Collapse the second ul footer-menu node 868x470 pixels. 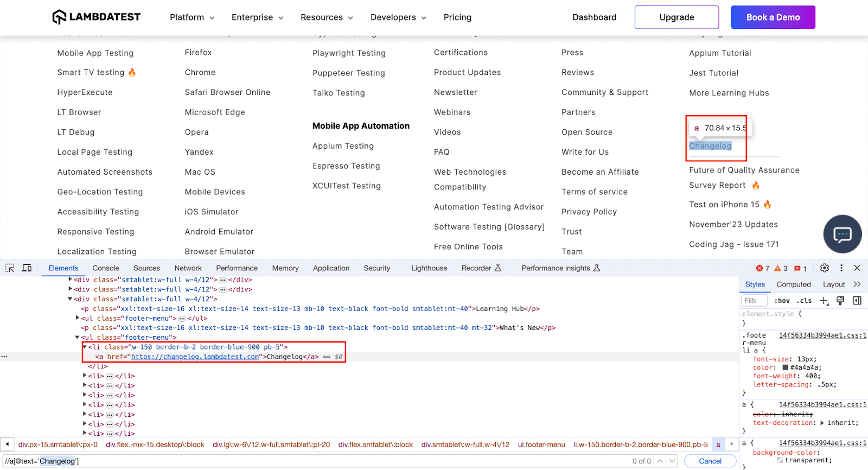coord(77,337)
